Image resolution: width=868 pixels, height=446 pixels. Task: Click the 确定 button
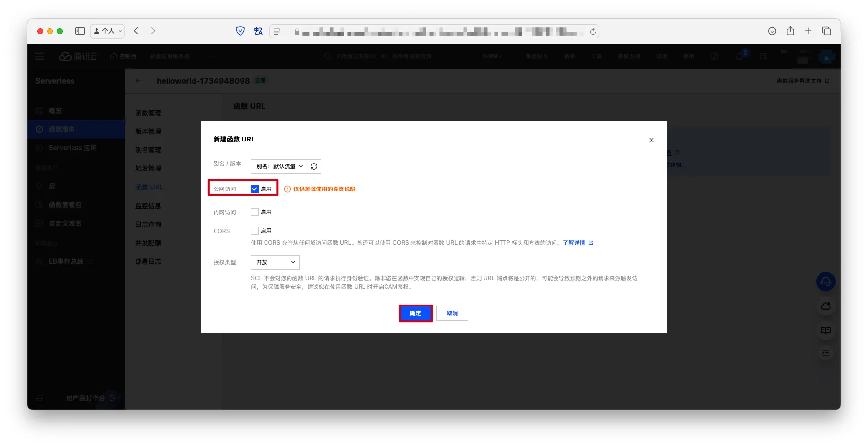tap(415, 313)
